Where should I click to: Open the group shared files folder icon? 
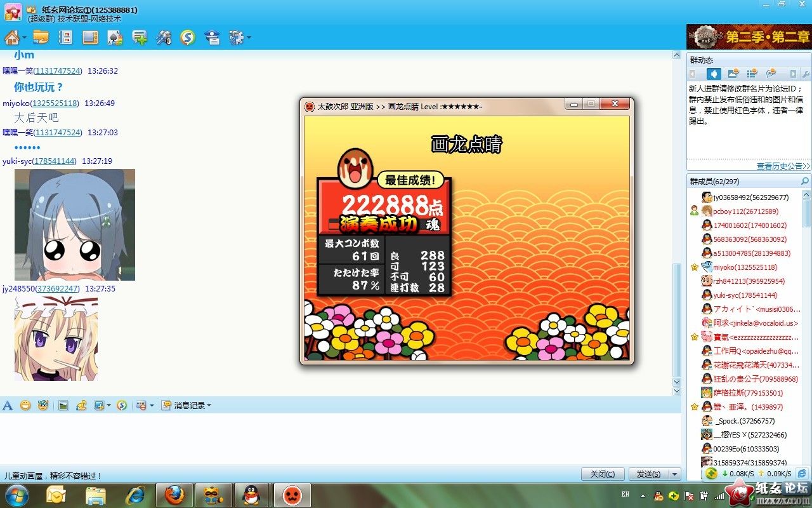[x=41, y=37]
